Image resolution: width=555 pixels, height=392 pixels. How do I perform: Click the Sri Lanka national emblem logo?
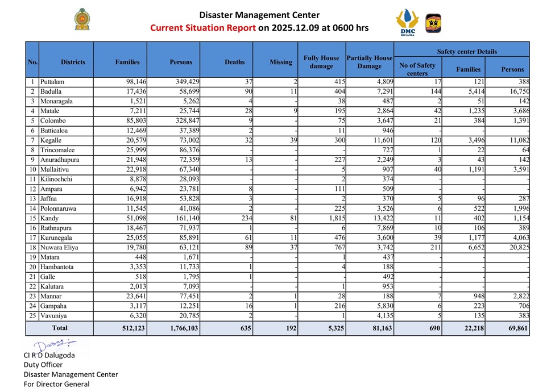tap(82, 20)
